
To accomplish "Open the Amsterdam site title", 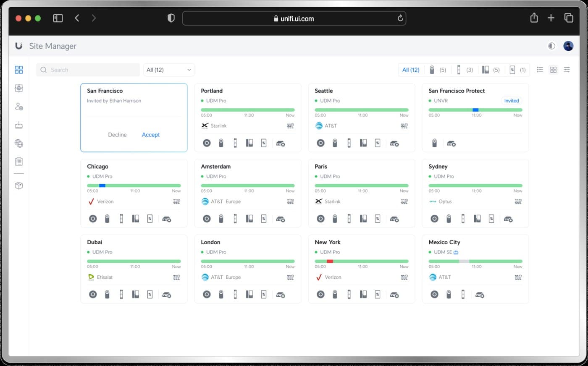I will pos(215,167).
